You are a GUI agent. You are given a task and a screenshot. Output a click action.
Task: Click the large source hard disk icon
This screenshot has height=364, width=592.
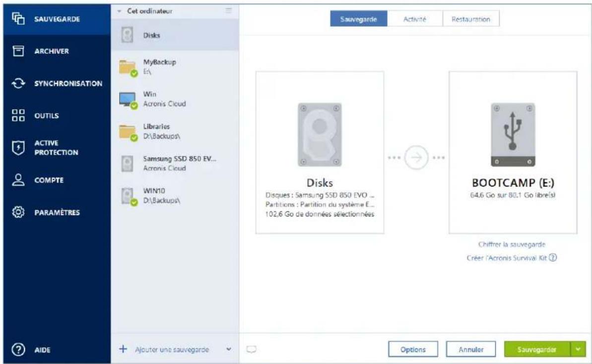click(x=320, y=135)
